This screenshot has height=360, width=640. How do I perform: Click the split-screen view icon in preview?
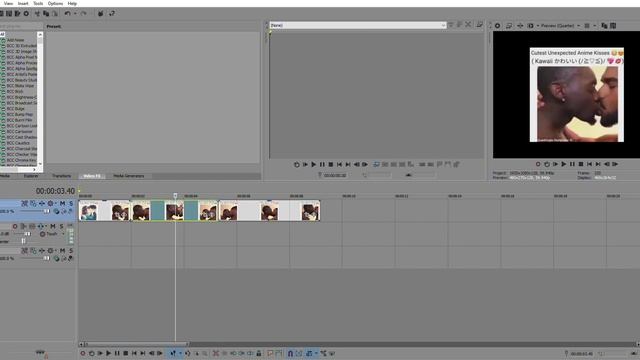pos(530,26)
